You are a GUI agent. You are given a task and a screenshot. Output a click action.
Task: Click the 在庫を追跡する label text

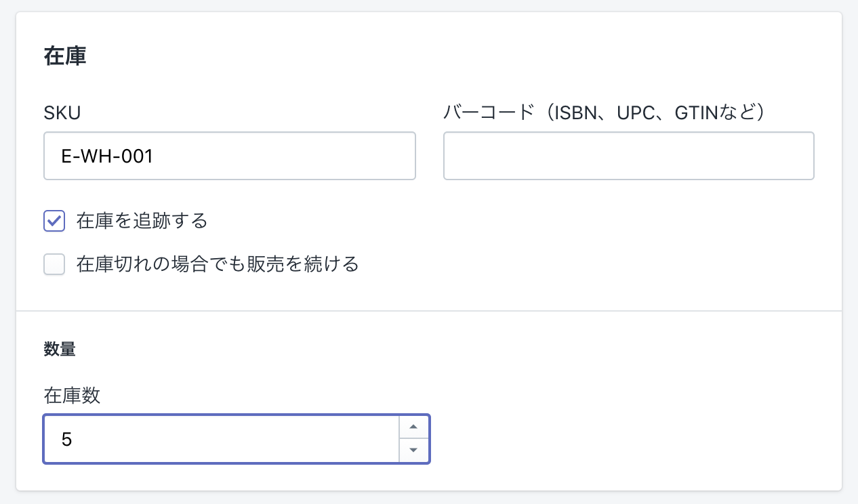pyautogui.click(x=142, y=221)
